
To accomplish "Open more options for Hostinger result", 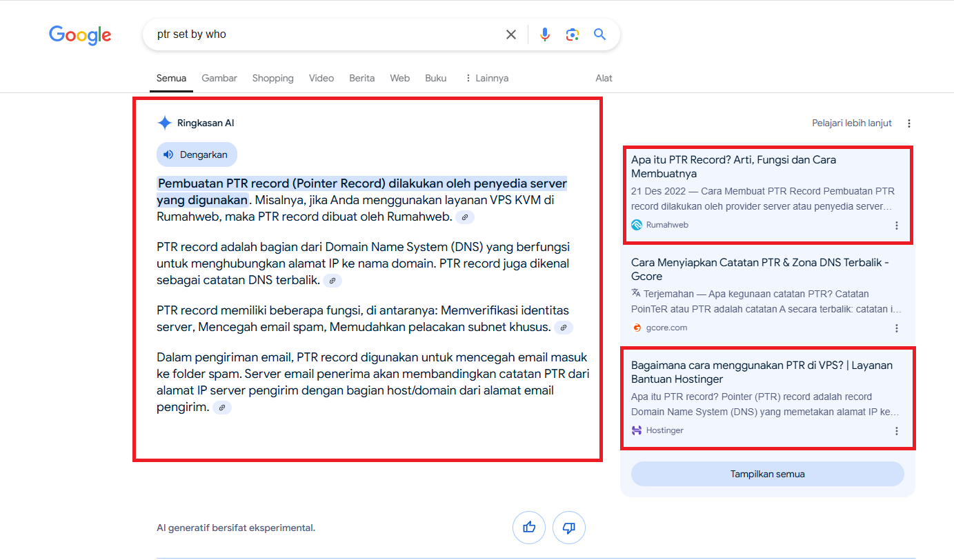I will [x=897, y=431].
